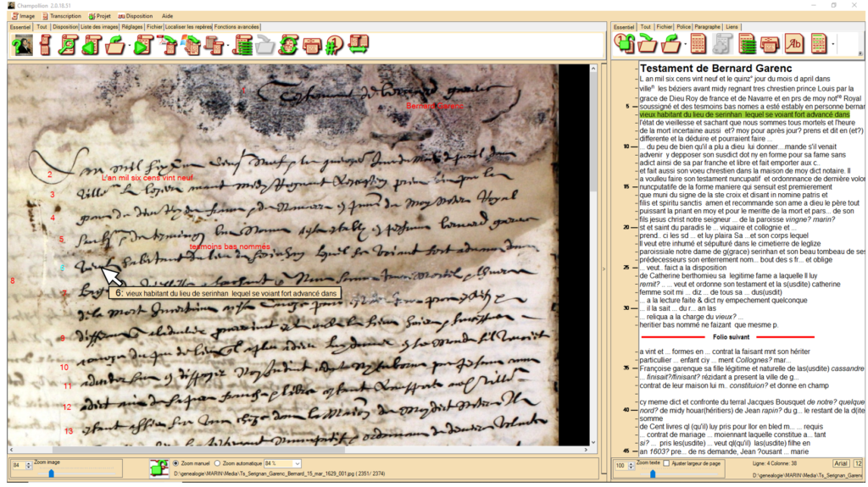
Task: Click the green lock icon beside Zoom manuel
Action: point(159,468)
